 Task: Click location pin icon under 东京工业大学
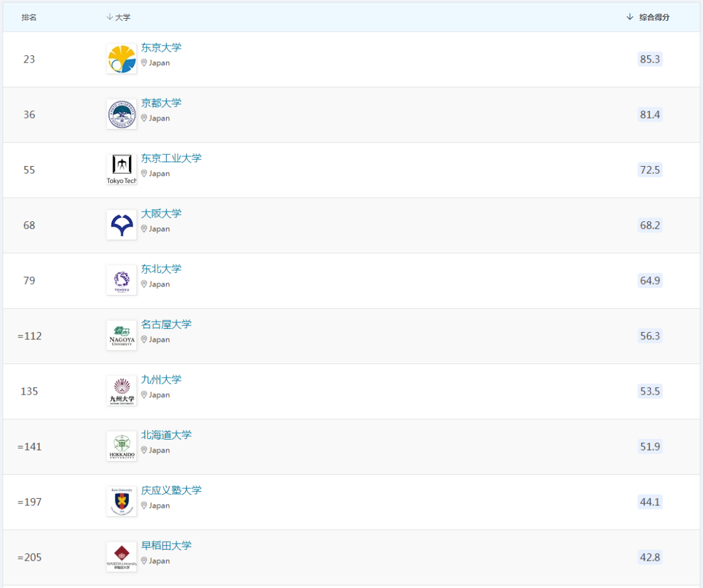click(x=144, y=173)
